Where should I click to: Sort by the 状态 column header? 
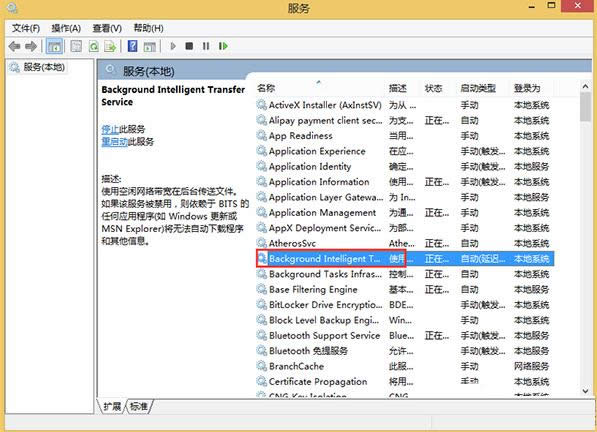(438, 88)
